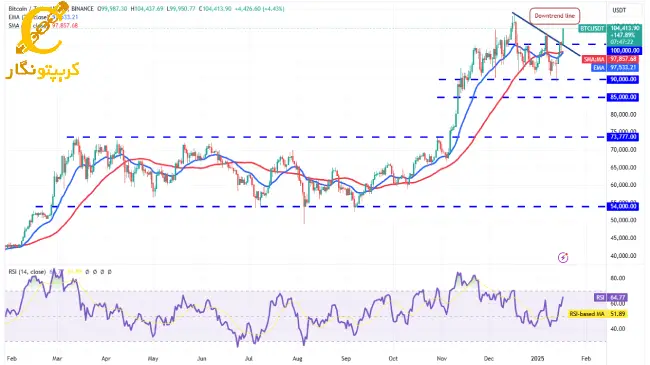Click the high price H104,437.69 value
Screen dimensions: 650x365
click(147, 8)
